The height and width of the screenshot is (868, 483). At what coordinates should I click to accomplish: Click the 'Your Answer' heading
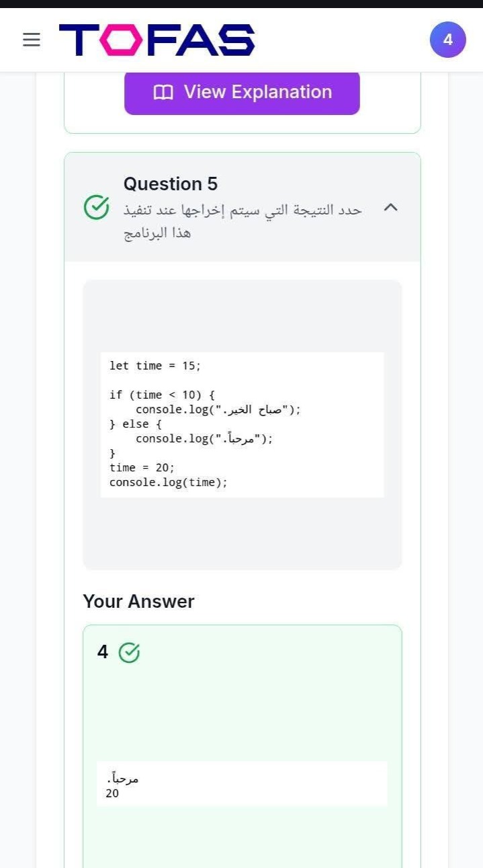[138, 601]
